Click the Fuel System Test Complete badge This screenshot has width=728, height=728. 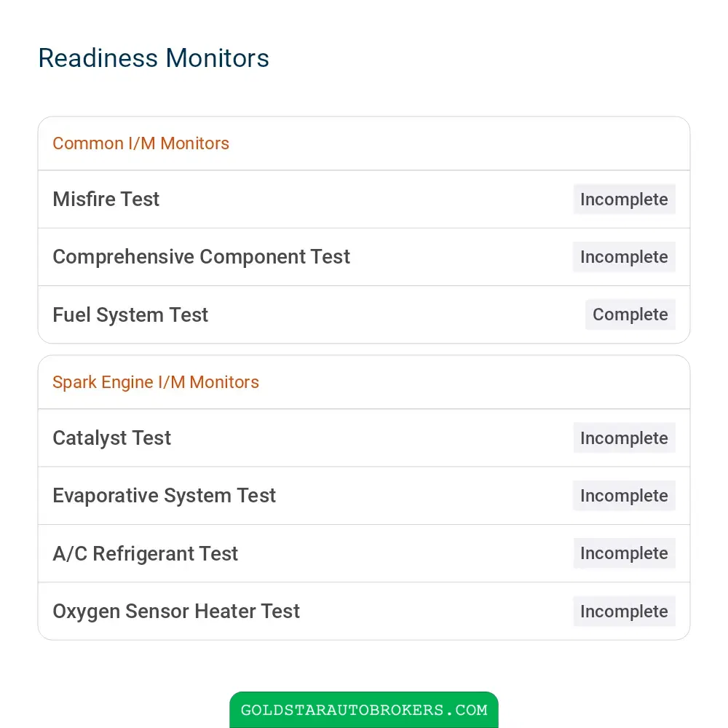click(x=630, y=314)
